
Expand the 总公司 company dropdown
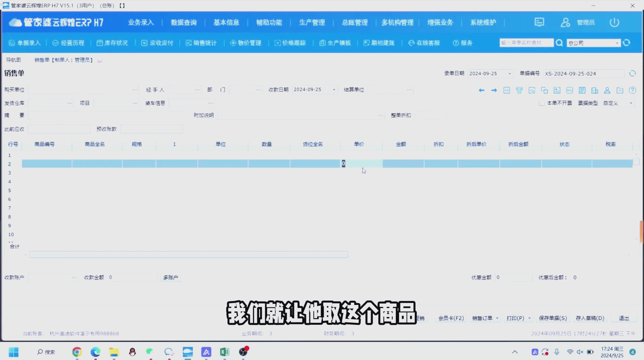tap(617, 43)
